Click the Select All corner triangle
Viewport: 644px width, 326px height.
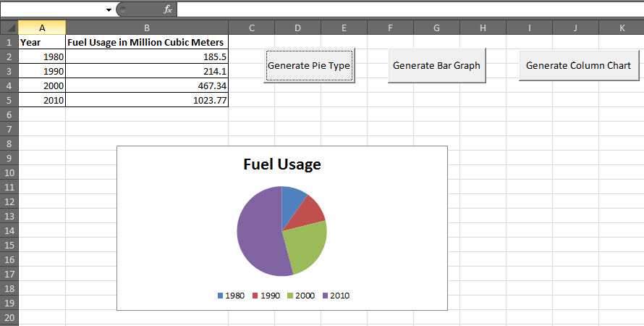coord(9,28)
